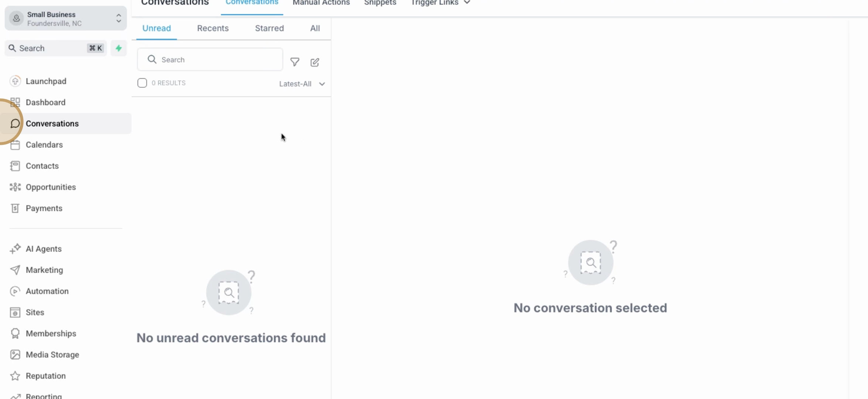This screenshot has height=399, width=868.
Task: Click the compose new message icon
Action: tap(314, 62)
